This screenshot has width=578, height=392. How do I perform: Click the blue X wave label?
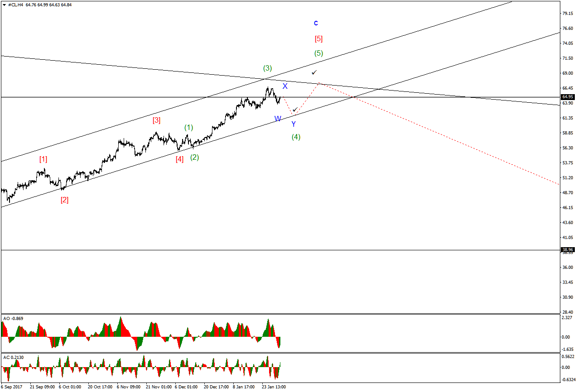tap(285, 86)
